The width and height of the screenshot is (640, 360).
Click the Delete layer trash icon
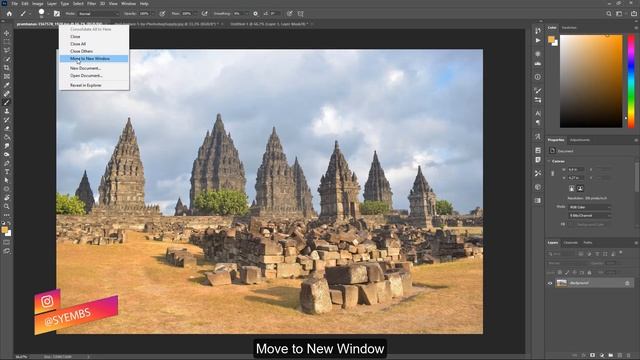click(x=629, y=356)
